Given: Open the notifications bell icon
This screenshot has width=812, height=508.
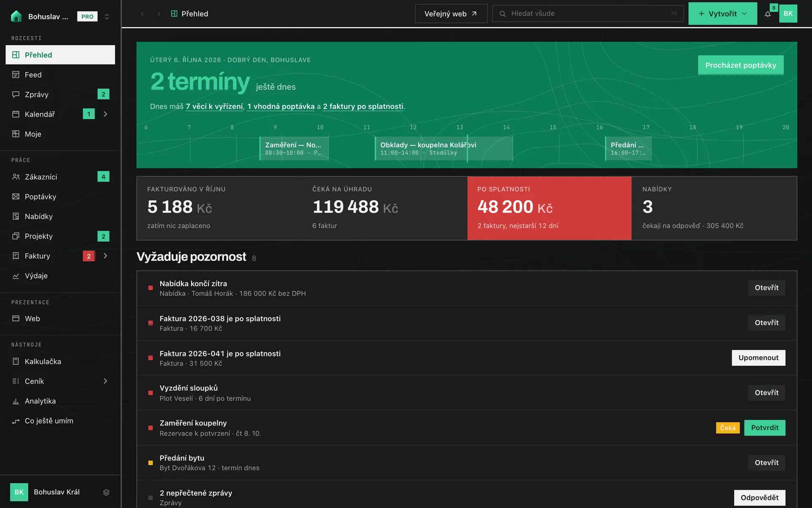Looking at the screenshot, I should point(768,14).
